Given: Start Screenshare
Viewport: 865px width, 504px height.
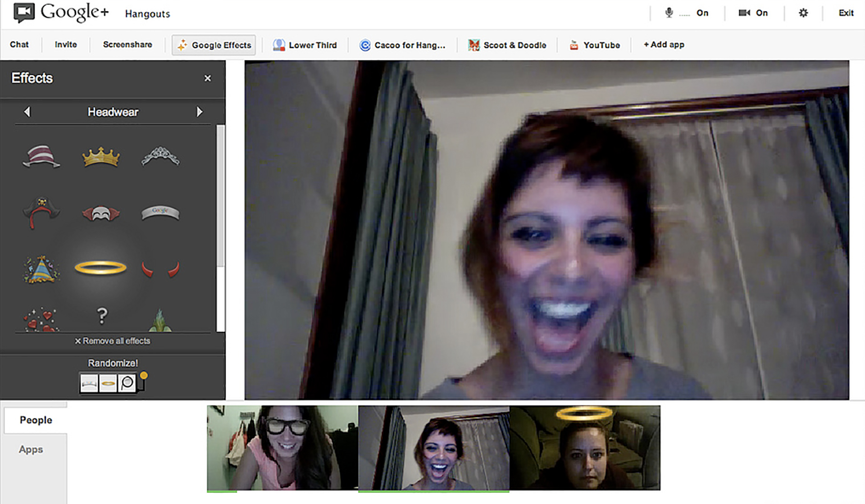Looking at the screenshot, I should pos(127,45).
